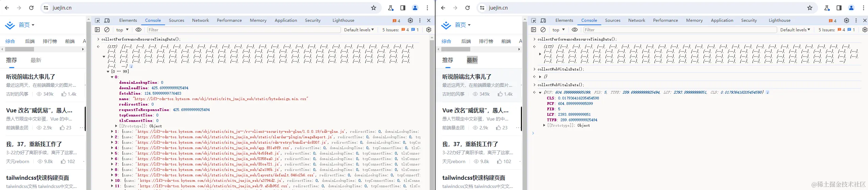Expand the empty {} object in right console
The width and height of the screenshot is (868, 190).
coord(540,77)
